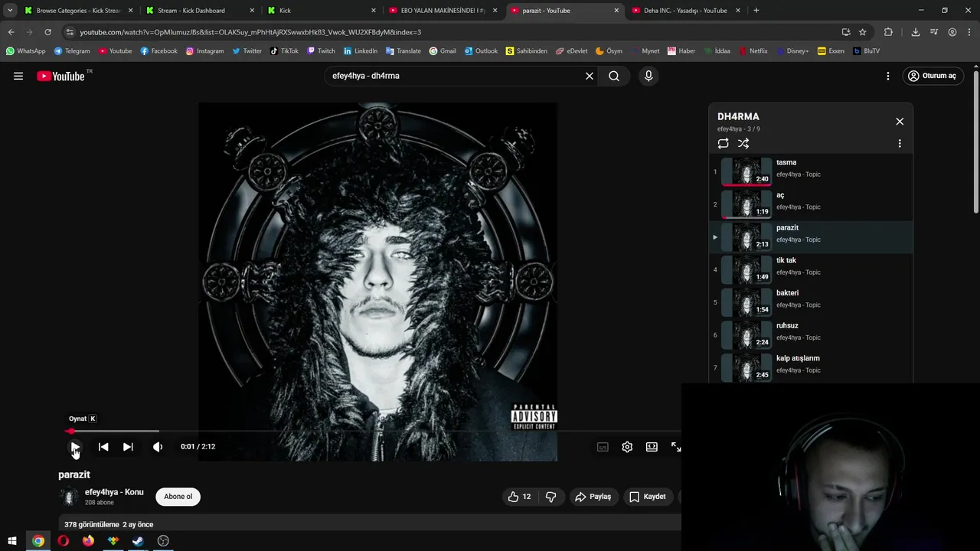Click the Kaydet save button
Screen dimensions: 980x551
coord(648,497)
